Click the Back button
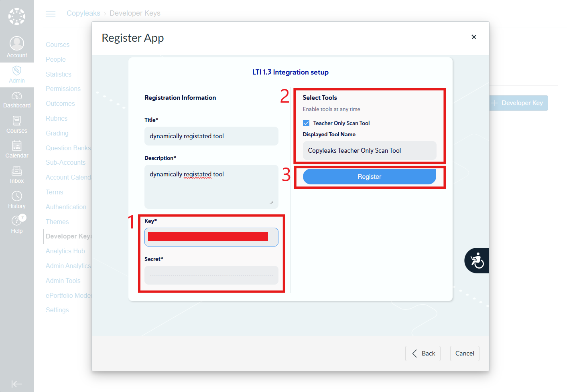Viewport: 581px width, 392px height. 423,354
